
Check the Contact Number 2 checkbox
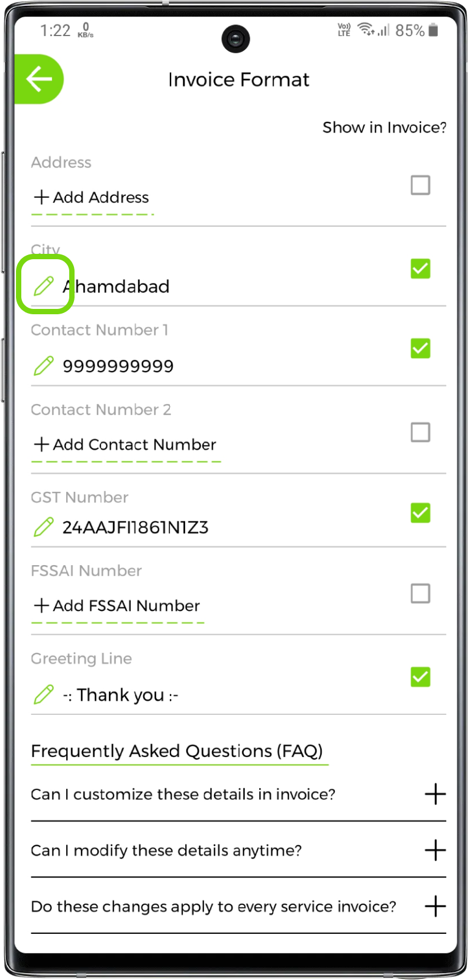420,433
